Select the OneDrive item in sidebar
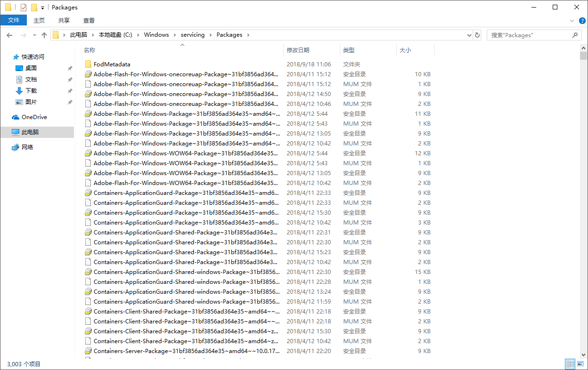Image resolution: width=588 pixels, height=370 pixels. tap(34, 117)
